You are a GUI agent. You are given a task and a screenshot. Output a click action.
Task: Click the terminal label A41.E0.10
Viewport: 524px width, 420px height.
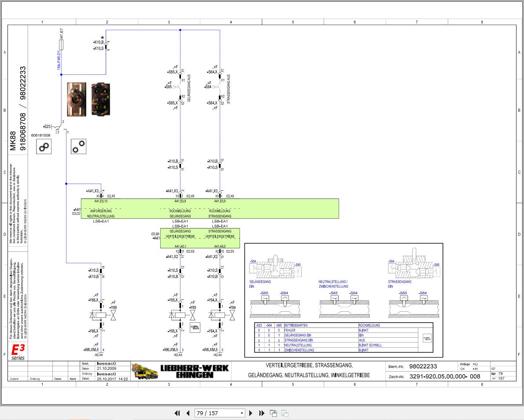click(101, 201)
